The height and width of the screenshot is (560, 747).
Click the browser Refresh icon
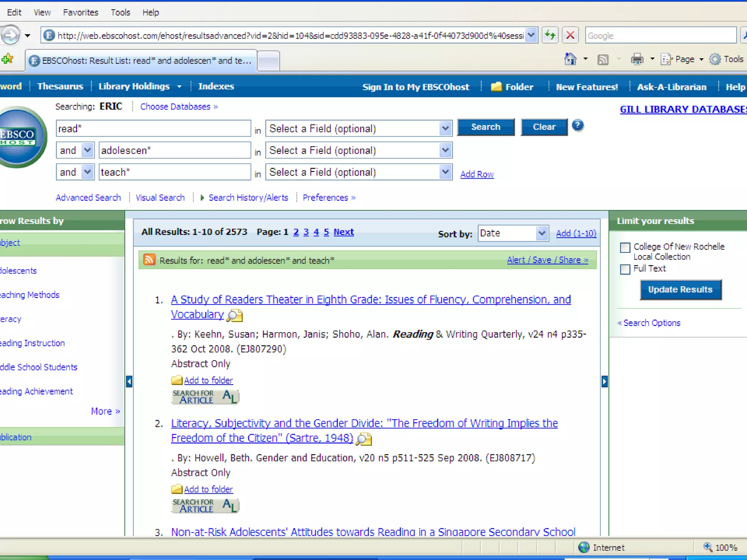tap(550, 35)
